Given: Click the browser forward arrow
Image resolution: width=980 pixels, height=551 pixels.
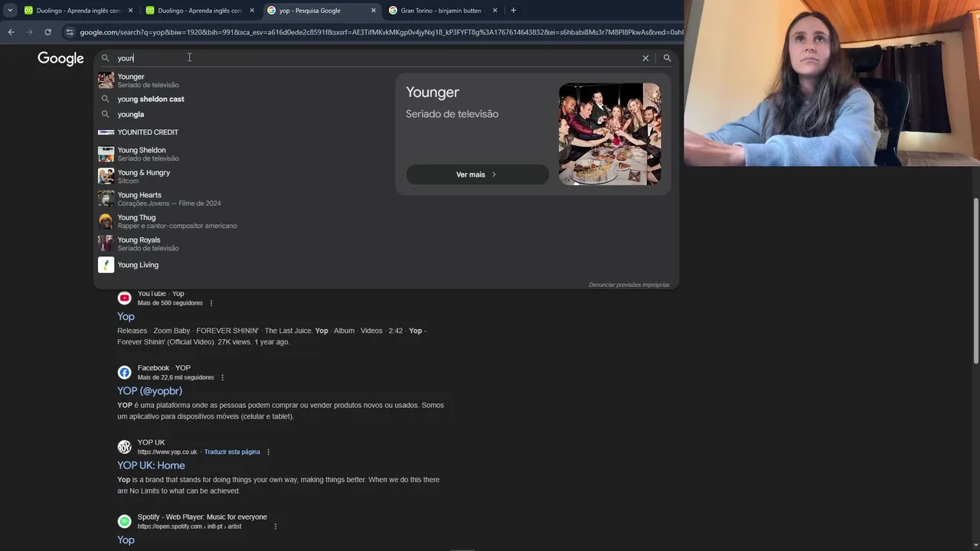Looking at the screenshot, I should [29, 32].
